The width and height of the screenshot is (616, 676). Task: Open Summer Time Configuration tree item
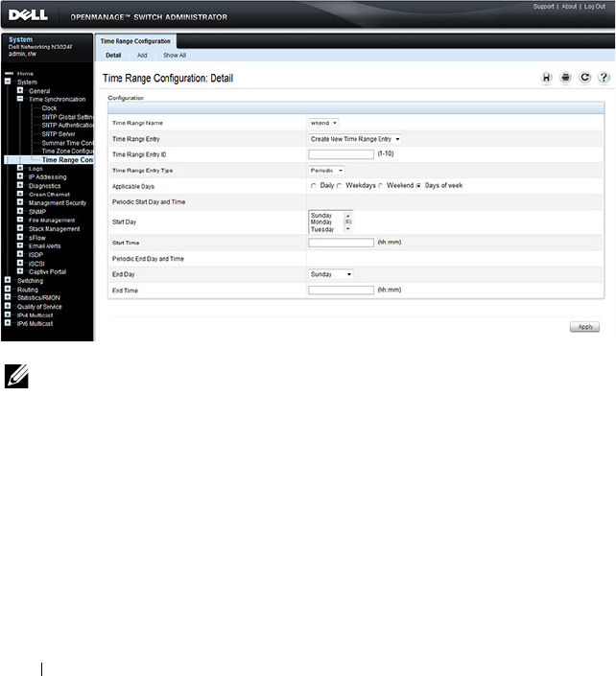click(67, 143)
